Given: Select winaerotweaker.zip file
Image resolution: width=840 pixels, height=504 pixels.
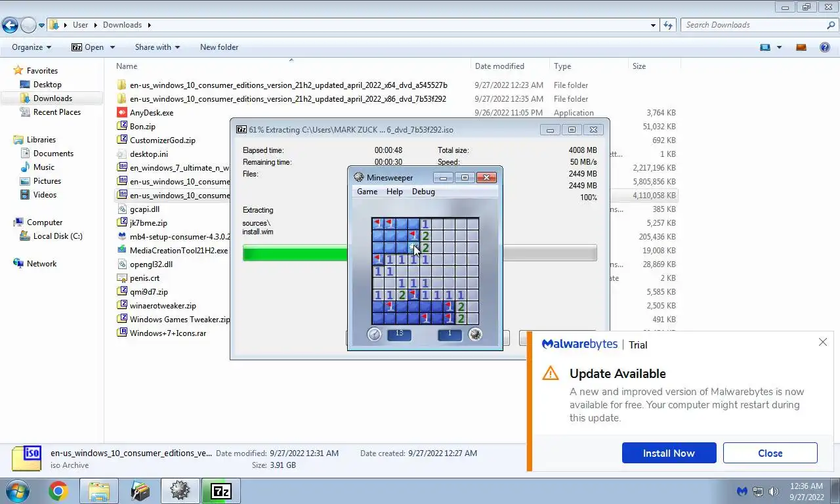Looking at the screenshot, I should coord(163,306).
